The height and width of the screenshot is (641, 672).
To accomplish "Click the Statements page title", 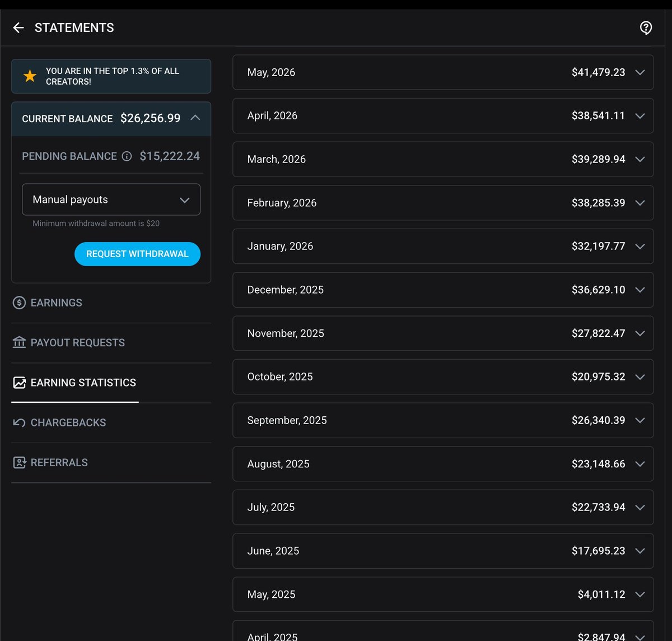I will coord(74,27).
